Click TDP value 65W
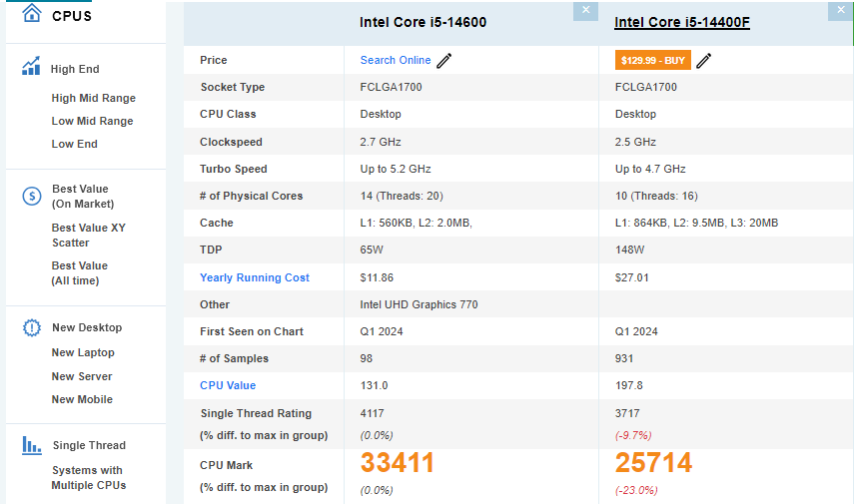The width and height of the screenshot is (854, 504). [x=372, y=250]
